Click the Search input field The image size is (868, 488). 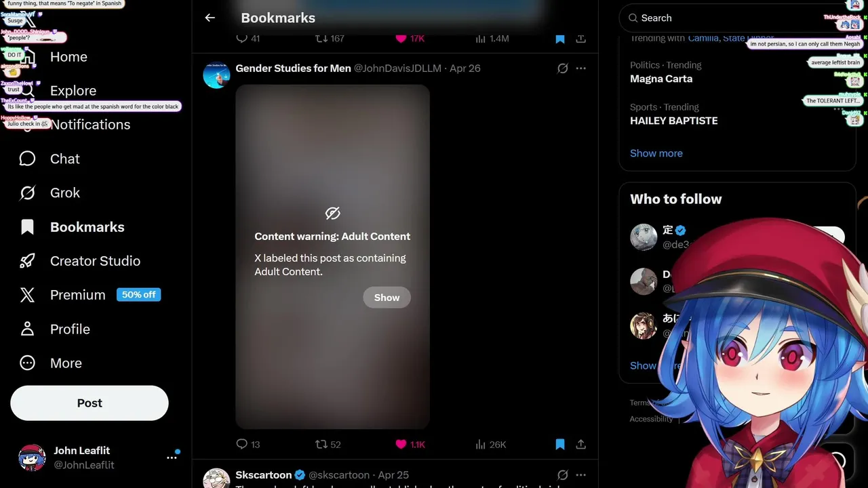point(732,18)
